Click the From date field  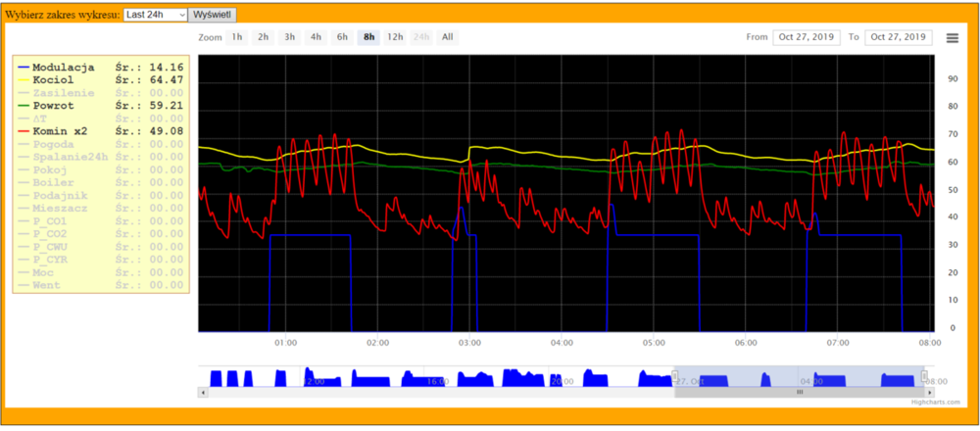click(807, 37)
